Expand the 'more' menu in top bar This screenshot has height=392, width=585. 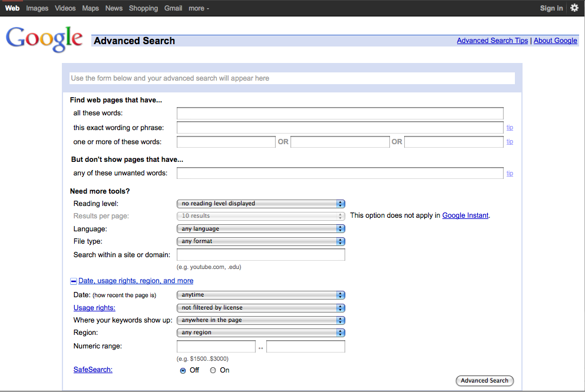199,8
